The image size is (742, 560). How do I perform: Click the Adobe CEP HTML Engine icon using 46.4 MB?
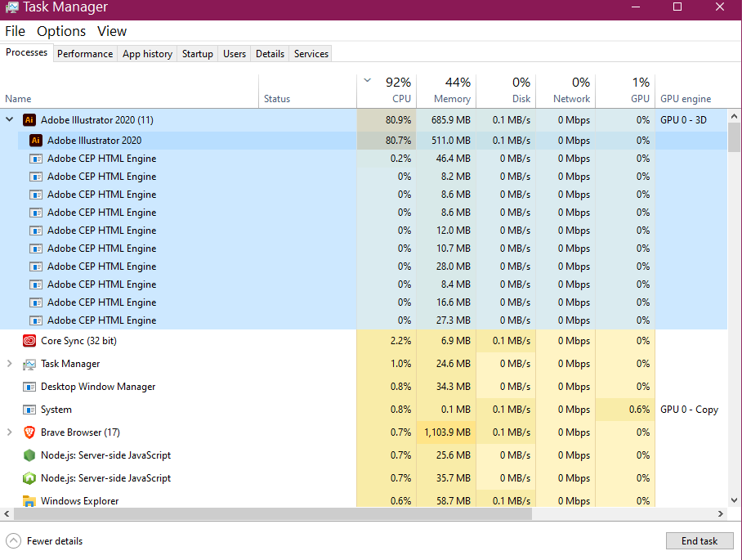tap(36, 159)
